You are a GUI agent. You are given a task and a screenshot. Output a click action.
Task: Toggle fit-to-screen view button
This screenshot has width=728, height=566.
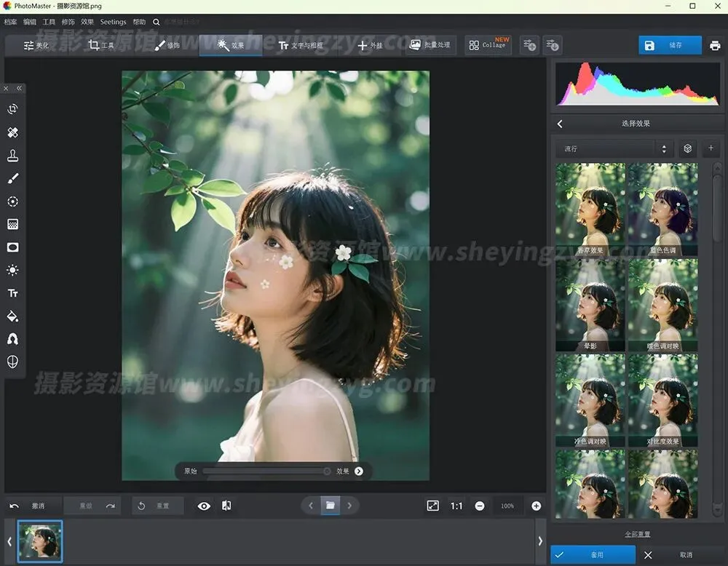pos(433,506)
